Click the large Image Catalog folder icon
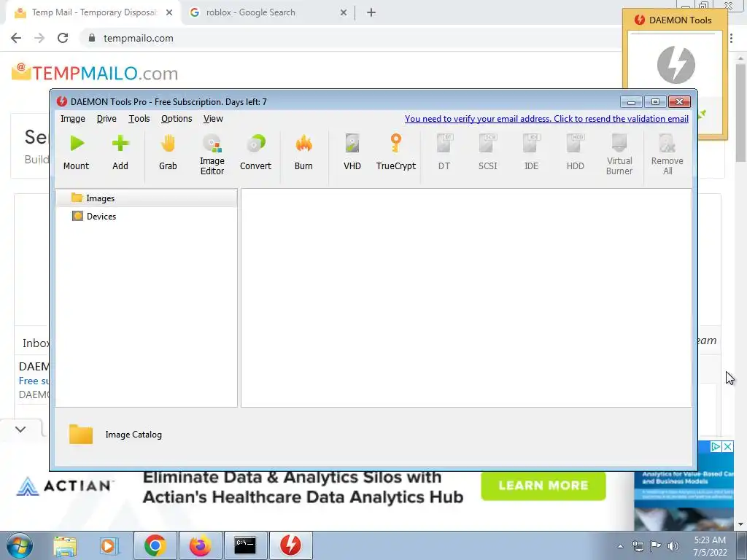Screen dimensions: 747x560 (81, 434)
